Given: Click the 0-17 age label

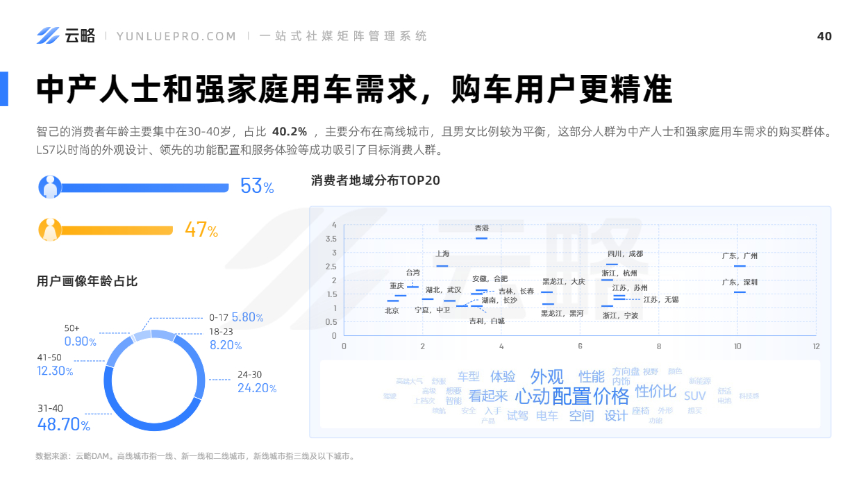Looking at the screenshot, I should (219, 317).
